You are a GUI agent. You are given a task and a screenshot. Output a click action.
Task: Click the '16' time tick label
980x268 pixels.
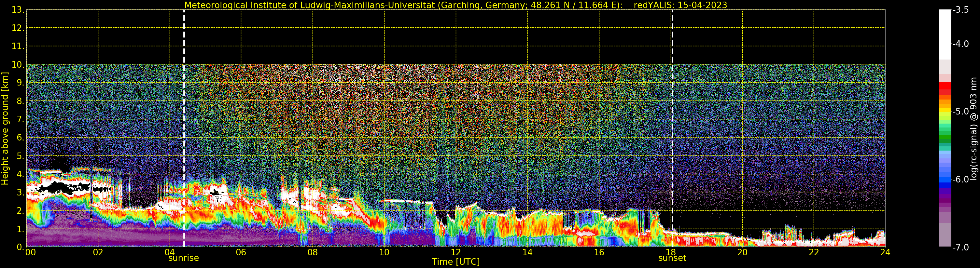(599, 252)
